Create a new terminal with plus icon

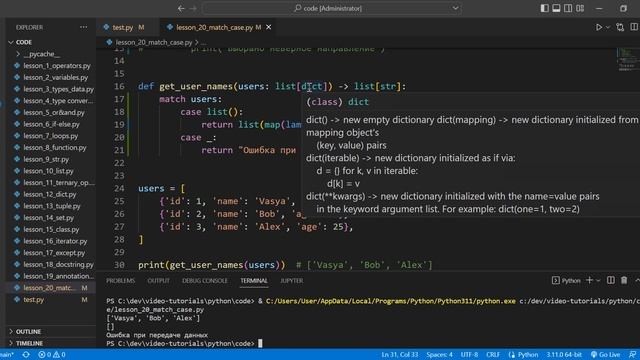click(x=589, y=280)
